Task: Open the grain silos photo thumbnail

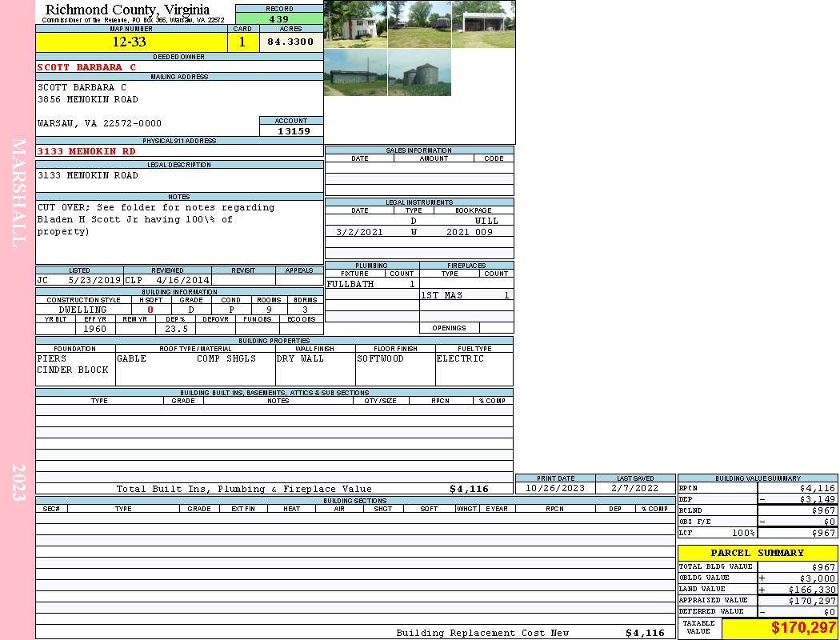Action: click(x=419, y=73)
